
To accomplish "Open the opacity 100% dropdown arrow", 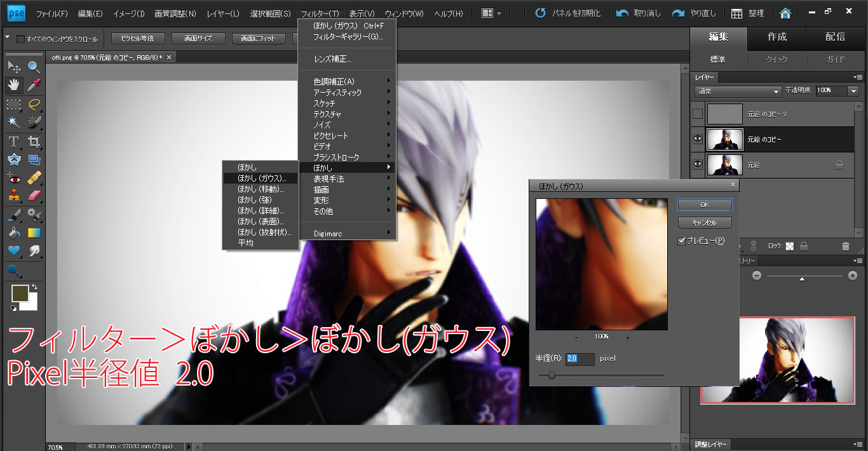I will [853, 91].
